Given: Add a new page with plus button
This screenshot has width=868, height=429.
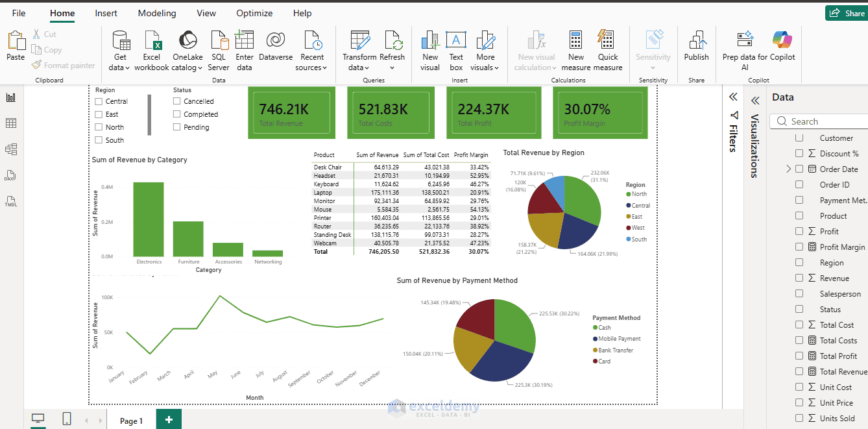Looking at the screenshot, I should pos(169,420).
